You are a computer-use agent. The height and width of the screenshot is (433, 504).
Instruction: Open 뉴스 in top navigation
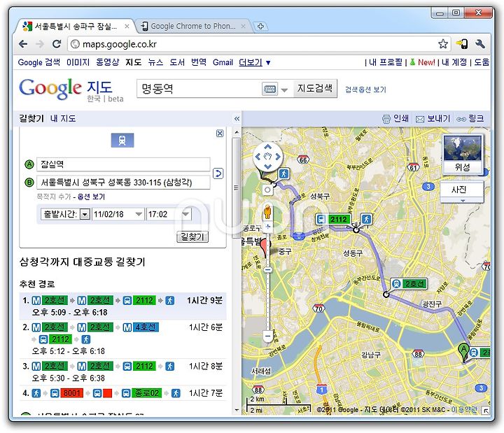tap(155, 62)
